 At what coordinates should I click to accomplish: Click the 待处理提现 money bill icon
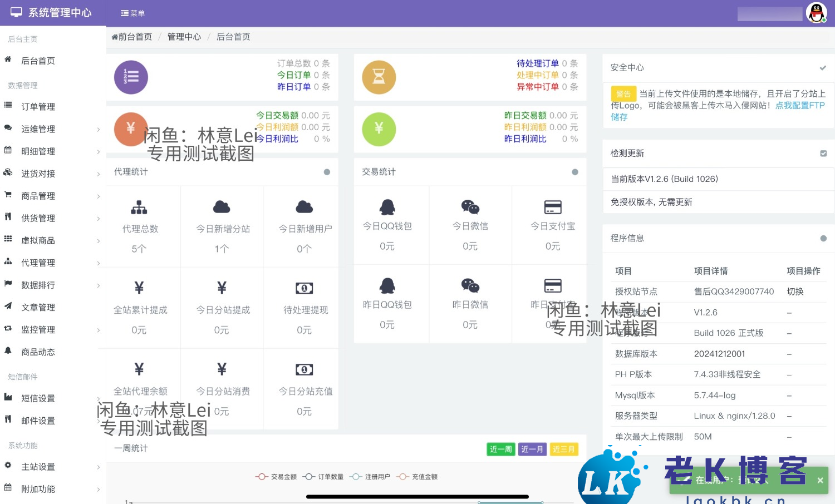coord(304,288)
